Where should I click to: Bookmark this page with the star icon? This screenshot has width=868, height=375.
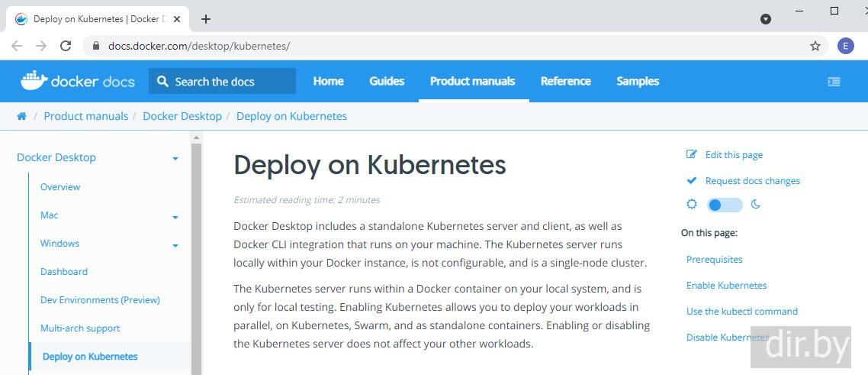coord(815,46)
